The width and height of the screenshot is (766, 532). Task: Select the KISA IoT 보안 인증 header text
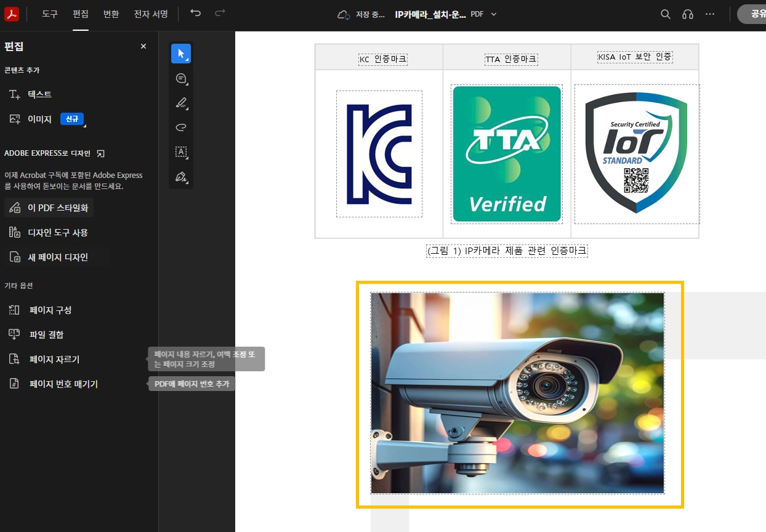click(635, 57)
